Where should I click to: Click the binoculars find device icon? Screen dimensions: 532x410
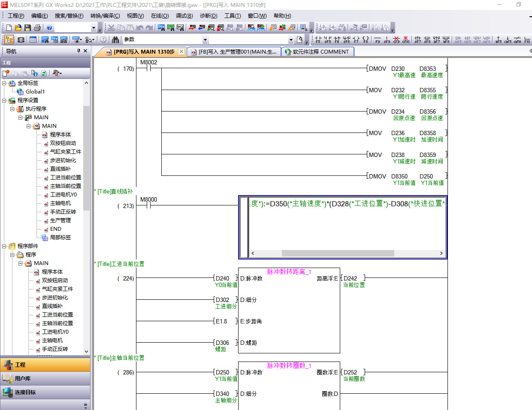[x=115, y=40]
